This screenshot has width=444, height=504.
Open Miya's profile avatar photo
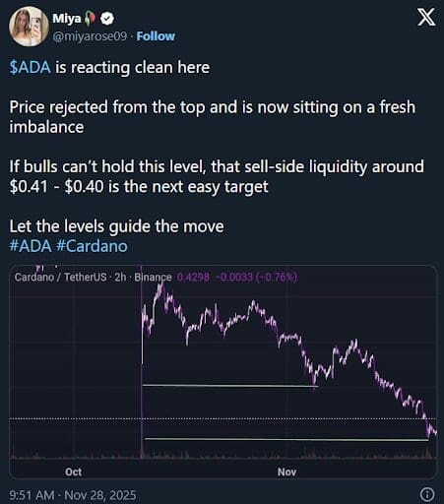pos(29,27)
